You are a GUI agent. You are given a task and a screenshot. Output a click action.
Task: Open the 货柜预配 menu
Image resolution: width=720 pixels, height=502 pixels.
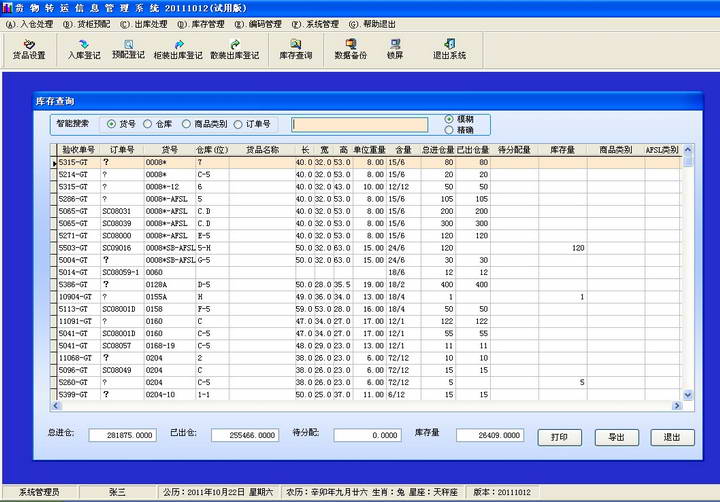(86, 24)
